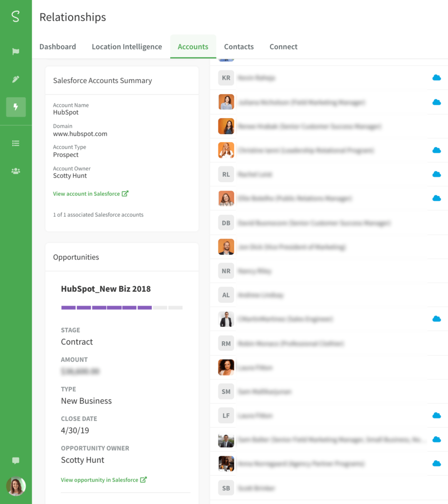The height and width of the screenshot is (504, 448).
Task: Open the Connect tab
Action: pyautogui.click(x=284, y=47)
